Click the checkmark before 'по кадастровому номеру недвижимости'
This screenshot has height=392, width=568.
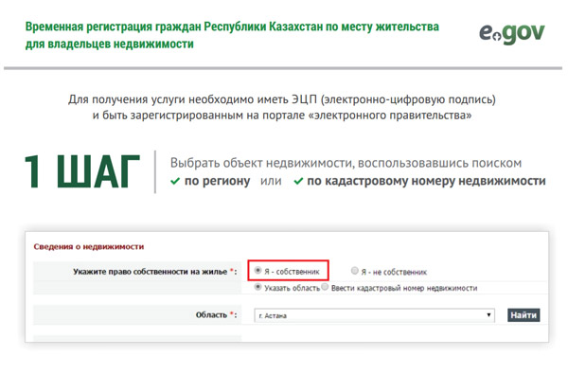click(x=298, y=181)
